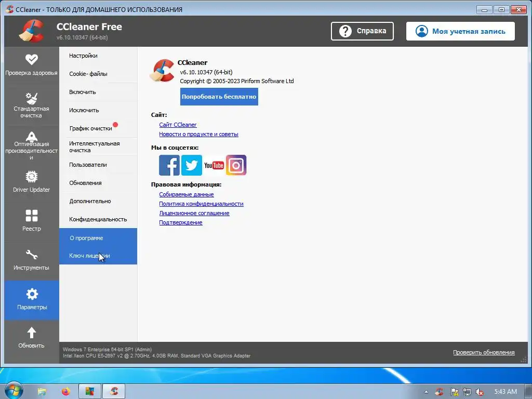Click the Show desktop strip

tap(528, 392)
